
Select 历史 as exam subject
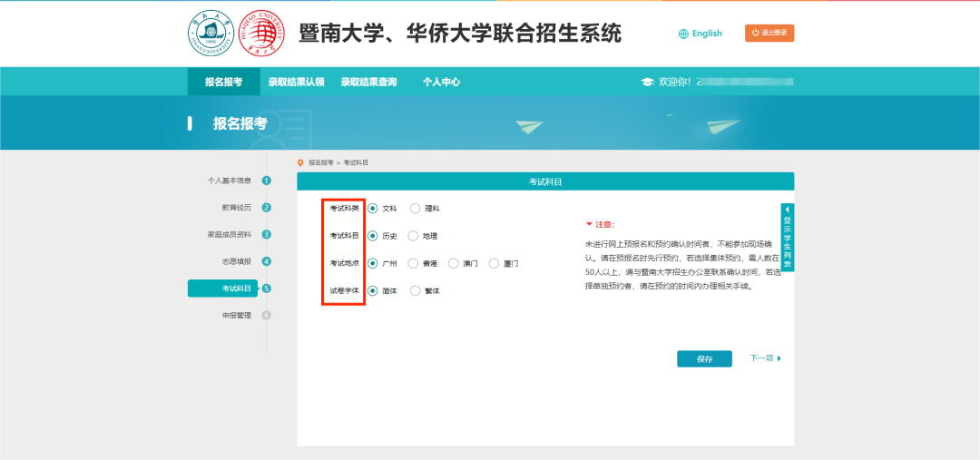pyautogui.click(x=373, y=236)
